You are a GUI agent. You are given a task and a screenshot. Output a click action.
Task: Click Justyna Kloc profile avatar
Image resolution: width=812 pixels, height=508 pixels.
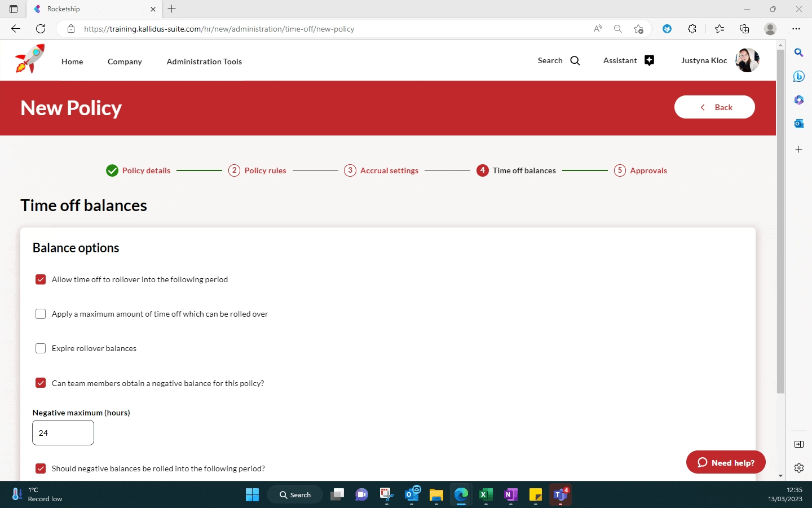click(747, 60)
